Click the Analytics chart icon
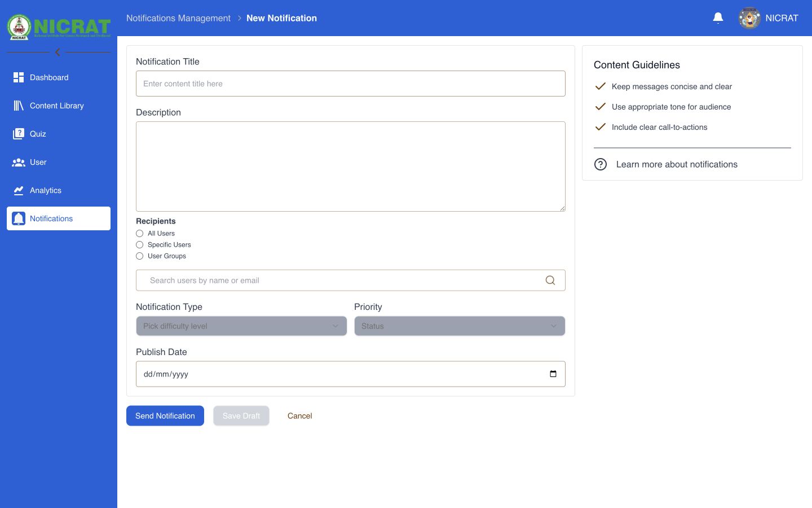The image size is (812, 508). (19, 190)
